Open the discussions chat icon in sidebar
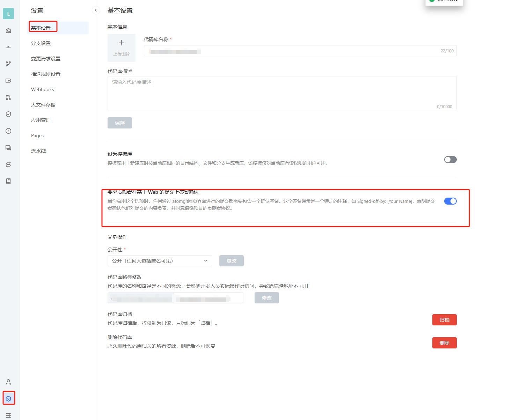Image resolution: width=513 pixels, height=420 pixels. (8, 148)
